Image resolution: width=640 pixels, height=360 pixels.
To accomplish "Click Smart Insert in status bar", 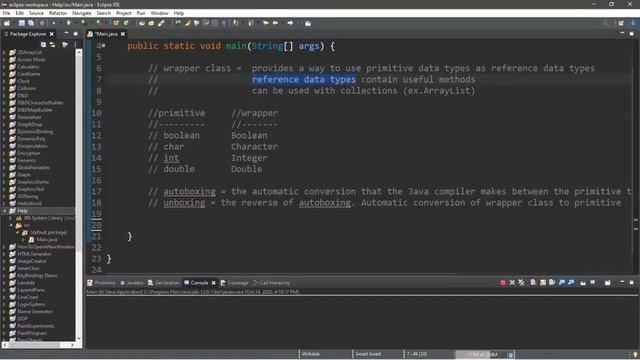I will pyautogui.click(x=368, y=354).
